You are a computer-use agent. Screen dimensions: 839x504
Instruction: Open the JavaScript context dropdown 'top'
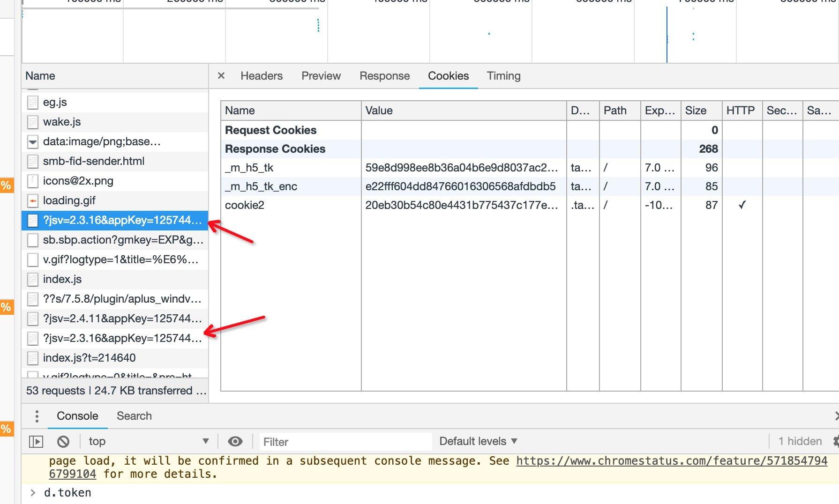(x=149, y=441)
